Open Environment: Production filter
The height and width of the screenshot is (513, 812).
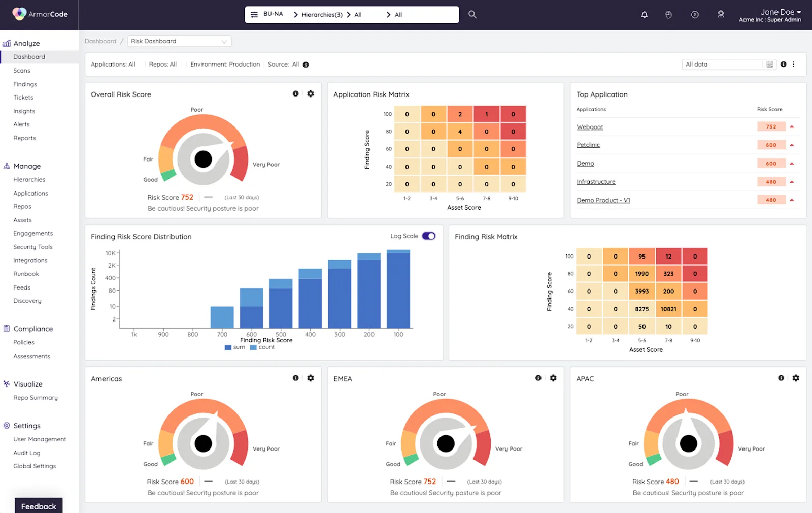coord(225,65)
